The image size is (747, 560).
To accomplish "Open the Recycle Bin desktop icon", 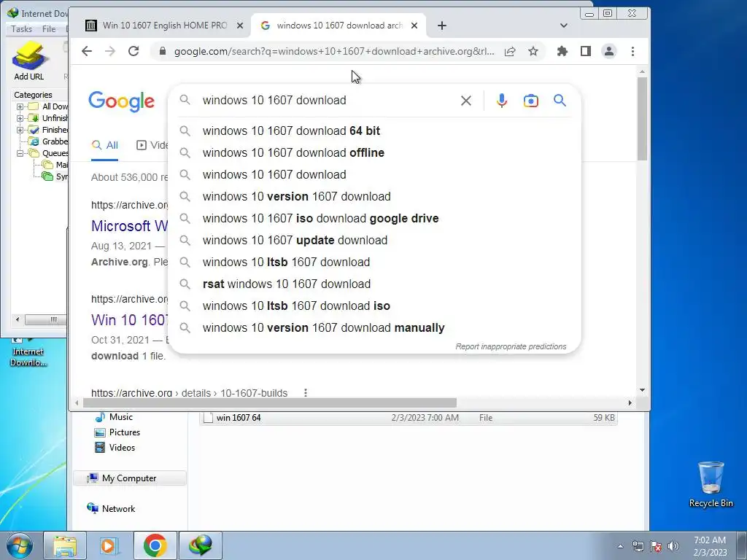I will tap(711, 484).
